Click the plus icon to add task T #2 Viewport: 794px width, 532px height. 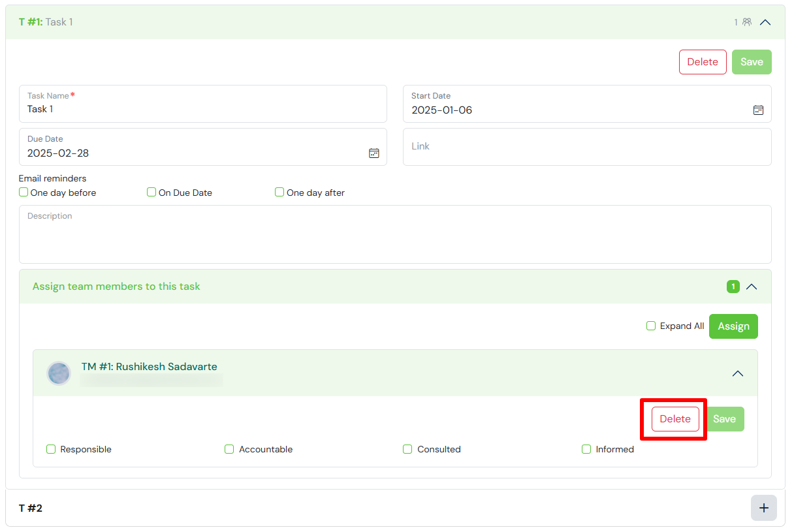(x=763, y=508)
